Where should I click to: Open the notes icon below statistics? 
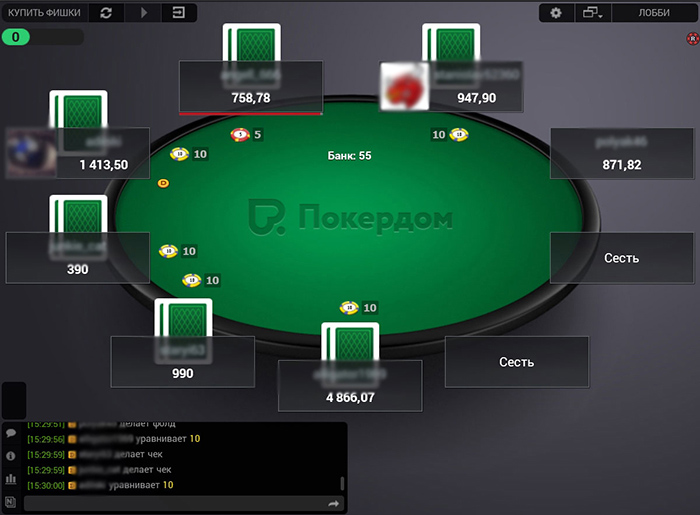11,502
